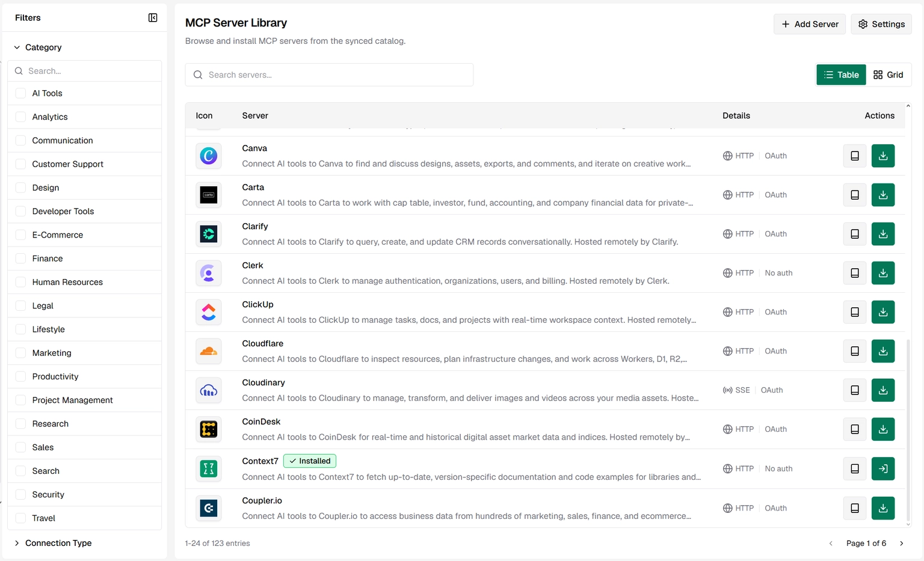Install the Clerk server
The width and height of the screenshot is (924, 561).
tap(882, 273)
